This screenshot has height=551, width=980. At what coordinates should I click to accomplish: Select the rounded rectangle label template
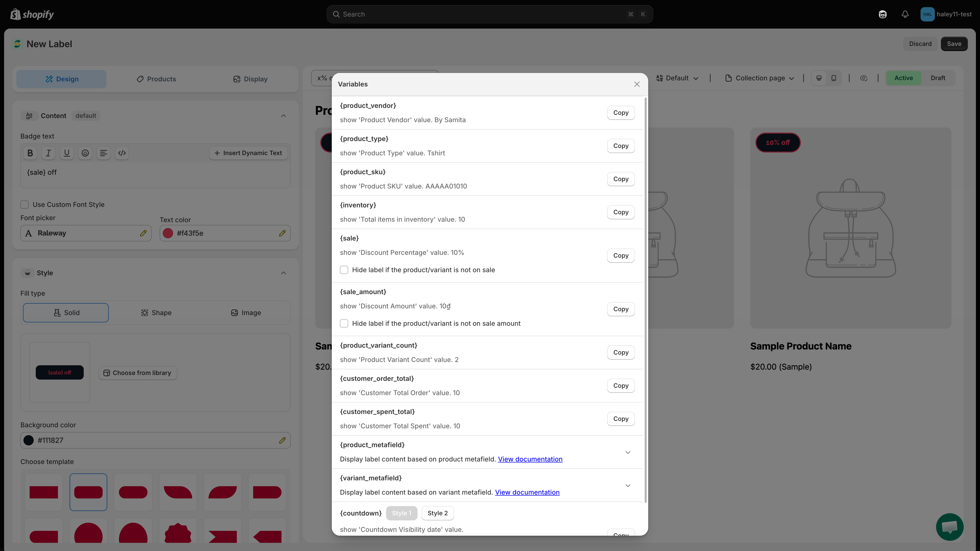click(x=88, y=492)
